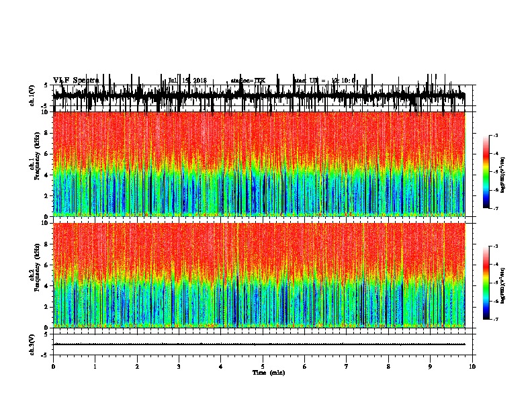Click the lower colorbar next to ch.2 spectrogram

pyautogui.click(x=486, y=283)
